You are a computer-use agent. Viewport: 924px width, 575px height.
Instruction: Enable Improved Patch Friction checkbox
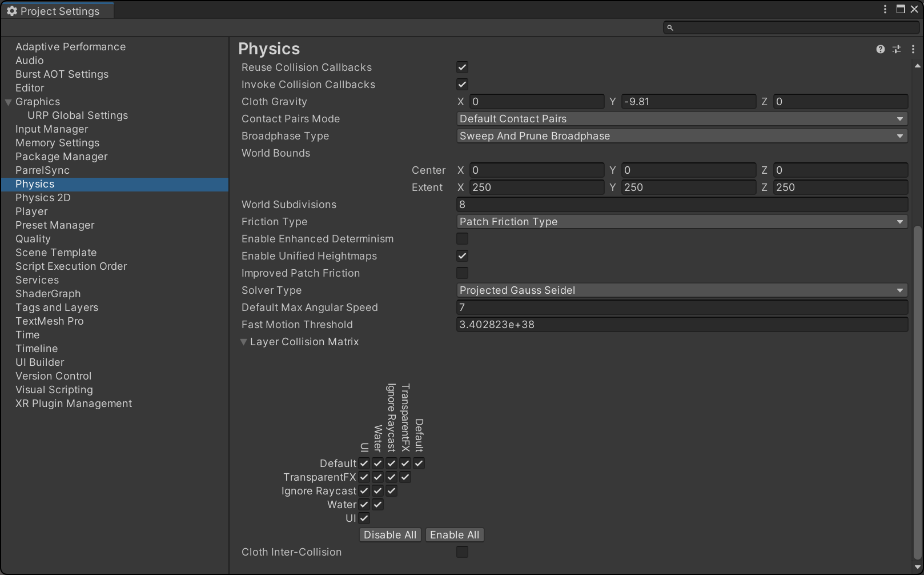click(x=463, y=273)
